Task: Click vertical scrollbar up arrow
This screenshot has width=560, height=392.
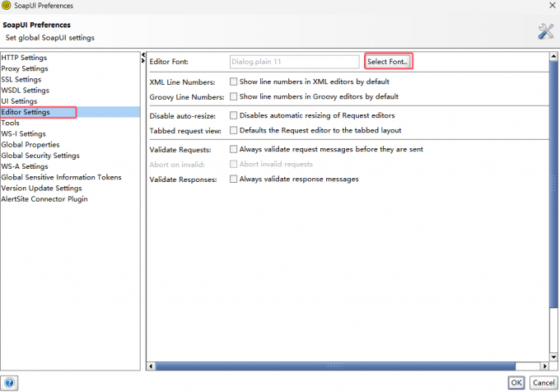Action: click(x=553, y=56)
